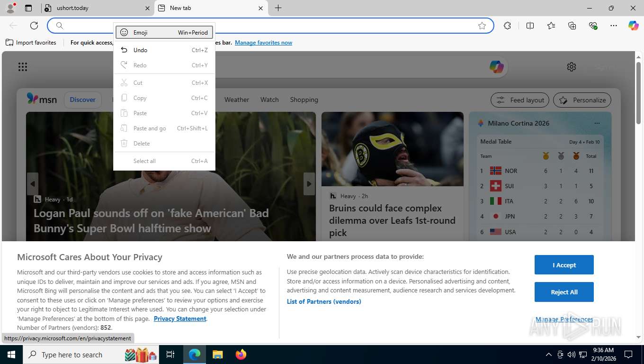Click the page vertical scrollbar
The width and height of the screenshot is (644, 364).
(638, 92)
